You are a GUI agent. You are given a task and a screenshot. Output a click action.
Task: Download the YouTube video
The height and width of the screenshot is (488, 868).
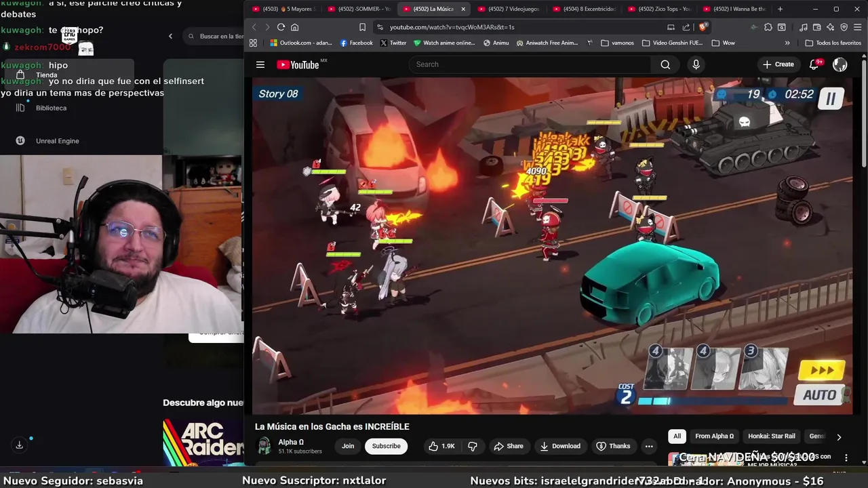pos(560,446)
